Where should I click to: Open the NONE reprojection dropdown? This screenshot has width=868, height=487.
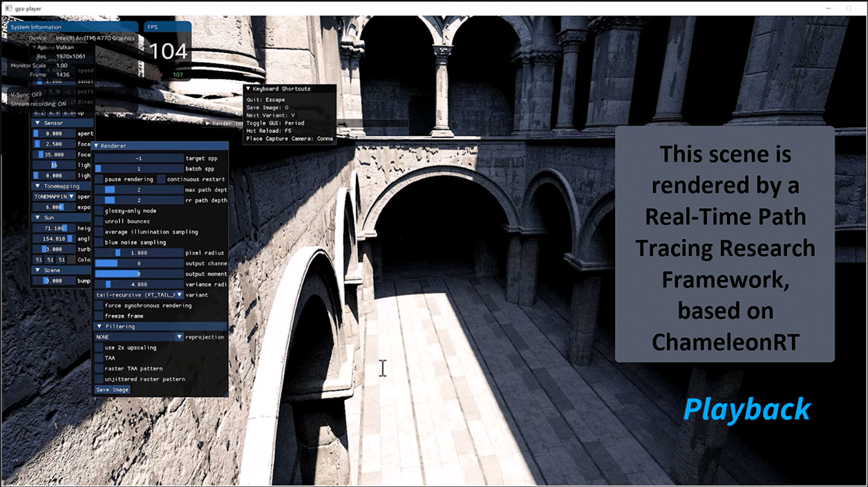click(138, 337)
